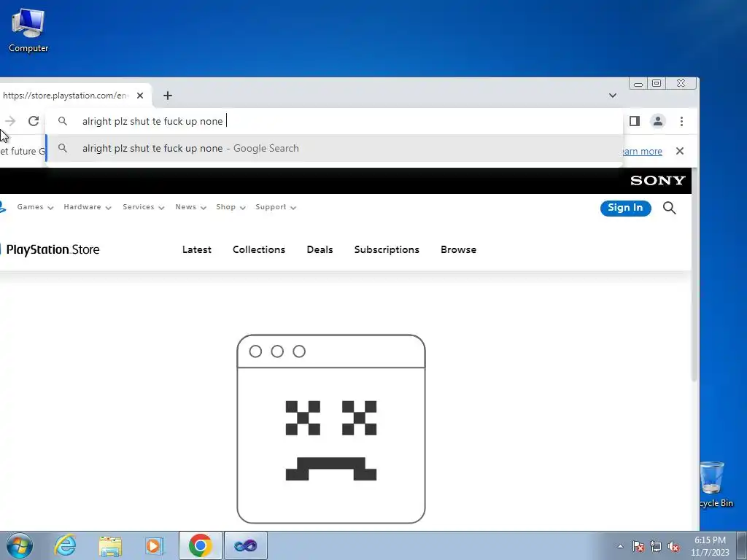
Task: Click the muted volume tray icon
Action: [673, 546]
